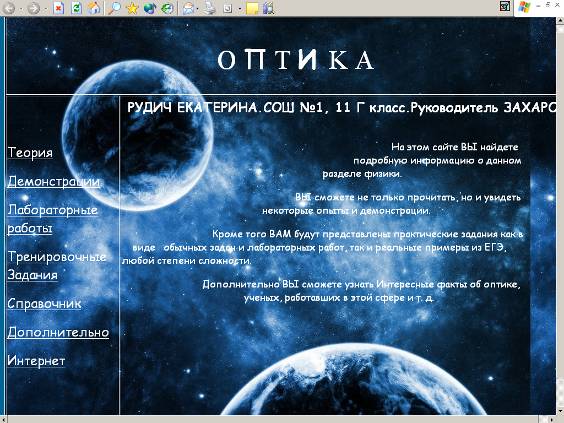Open the Демонстрации sidebar link

[54, 181]
